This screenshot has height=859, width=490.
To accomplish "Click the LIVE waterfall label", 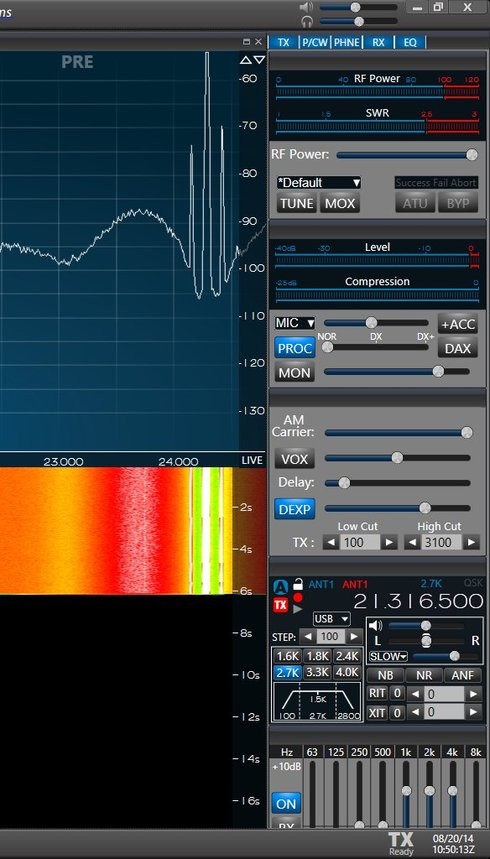I will click(x=252, y=461).
